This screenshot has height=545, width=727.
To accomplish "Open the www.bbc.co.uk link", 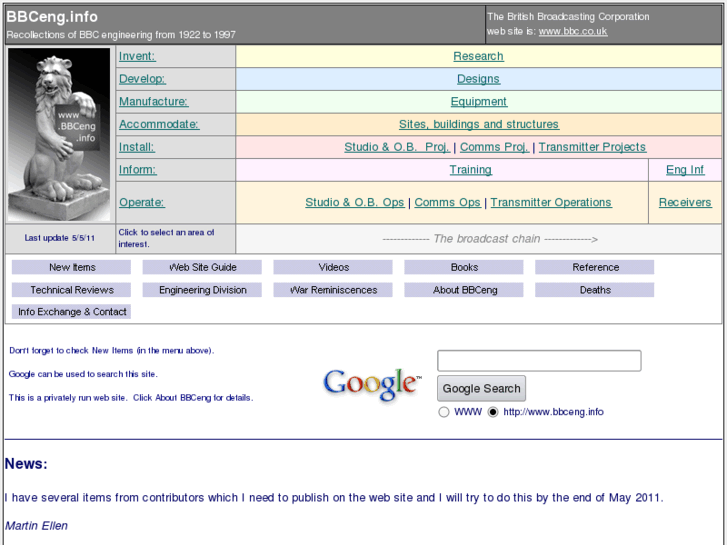I will [573, 31].
